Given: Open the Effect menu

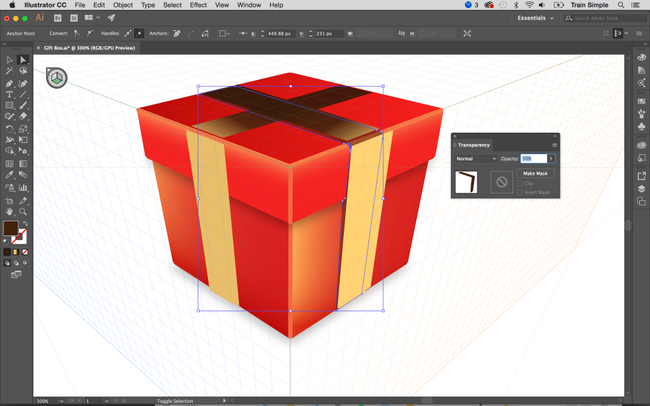Looking at the screenshot, I should 198,5.
